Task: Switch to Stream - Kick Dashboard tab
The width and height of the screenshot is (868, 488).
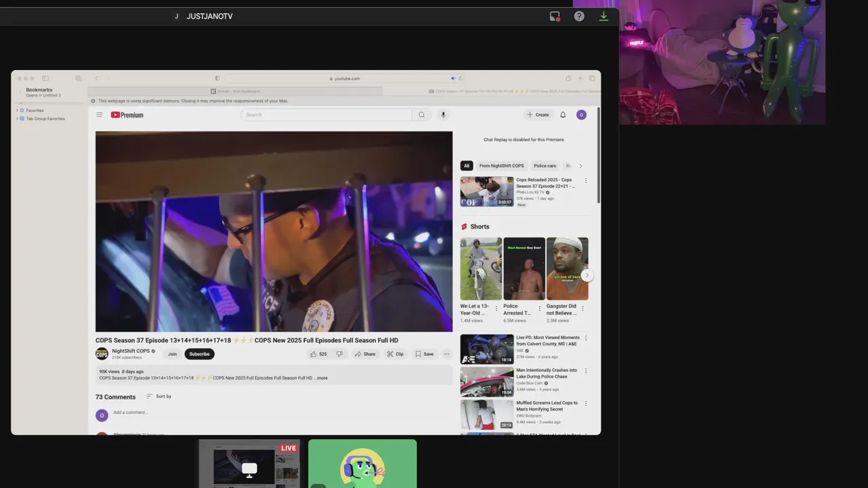Action: 235,91
